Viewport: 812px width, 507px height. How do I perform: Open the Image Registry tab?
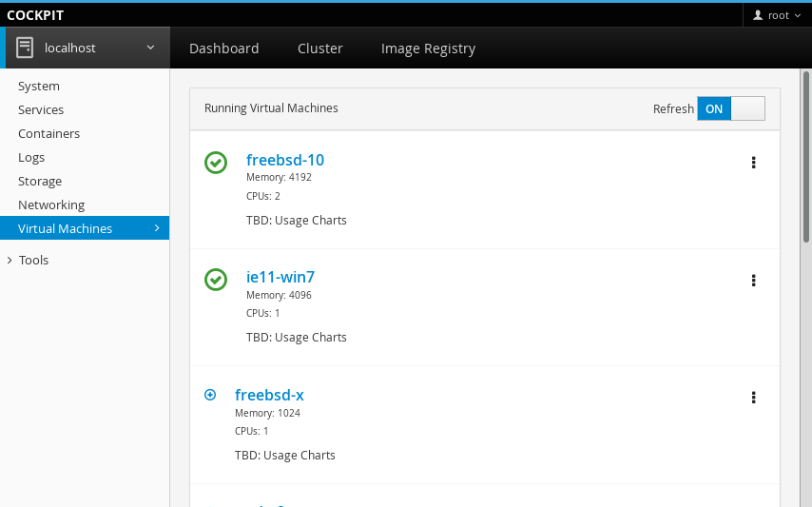[428, 49]
